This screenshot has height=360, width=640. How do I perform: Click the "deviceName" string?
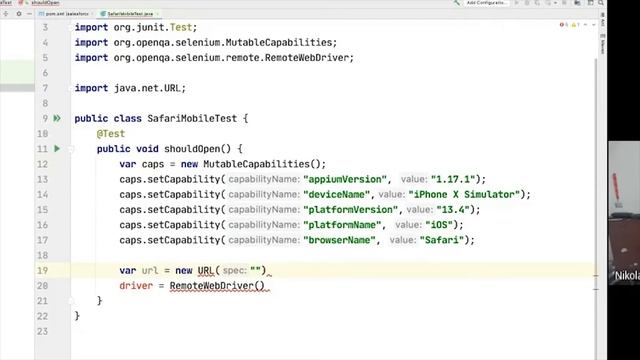coord(336,194)
